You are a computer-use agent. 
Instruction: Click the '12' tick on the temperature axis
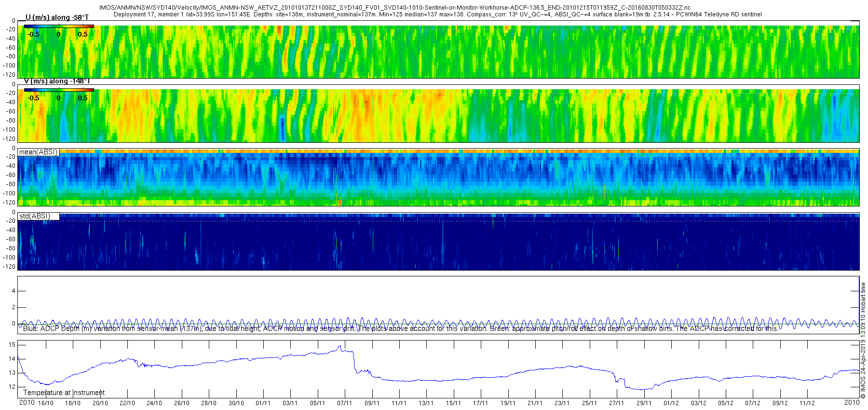click(x=12, y=387)
